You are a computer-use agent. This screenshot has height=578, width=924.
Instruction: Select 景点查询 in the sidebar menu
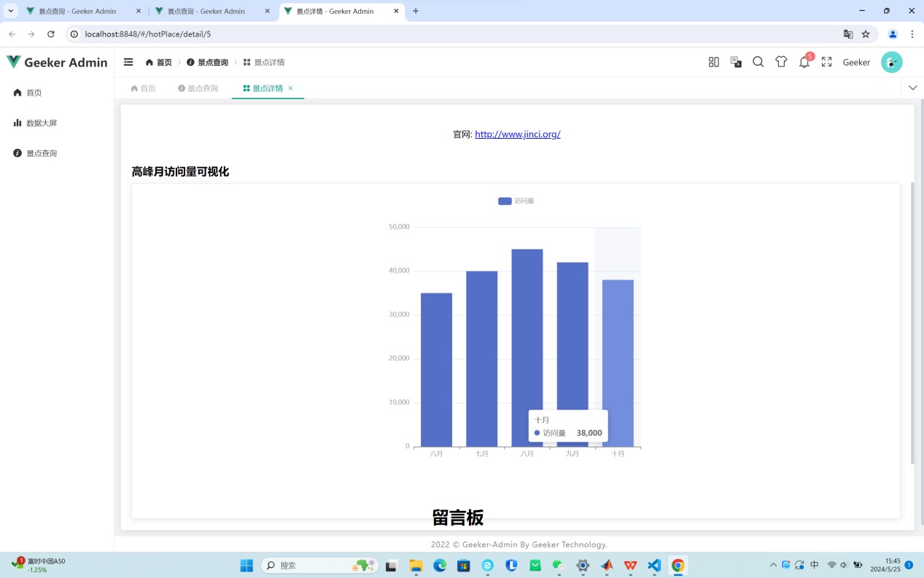(42, 153)
